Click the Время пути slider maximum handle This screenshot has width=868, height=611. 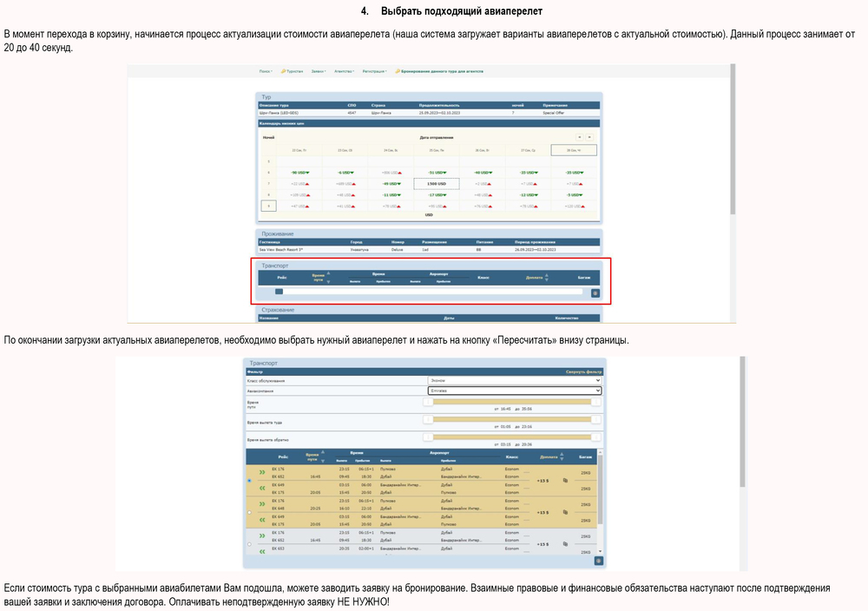coord(595,403)
